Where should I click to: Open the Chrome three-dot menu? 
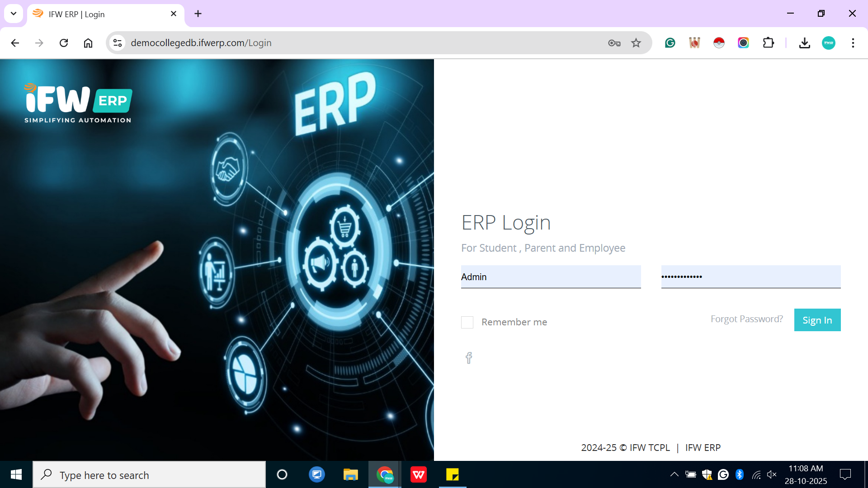[853, 43]
